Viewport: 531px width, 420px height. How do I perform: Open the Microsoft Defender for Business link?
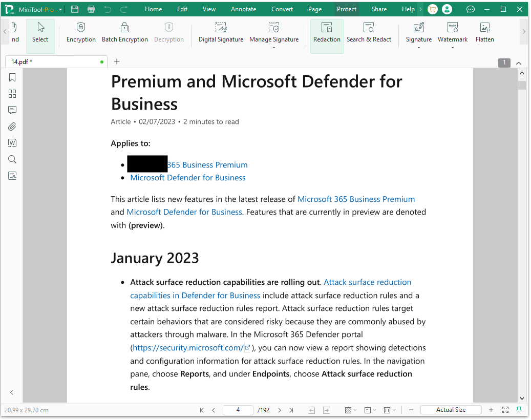click(187, 177)
